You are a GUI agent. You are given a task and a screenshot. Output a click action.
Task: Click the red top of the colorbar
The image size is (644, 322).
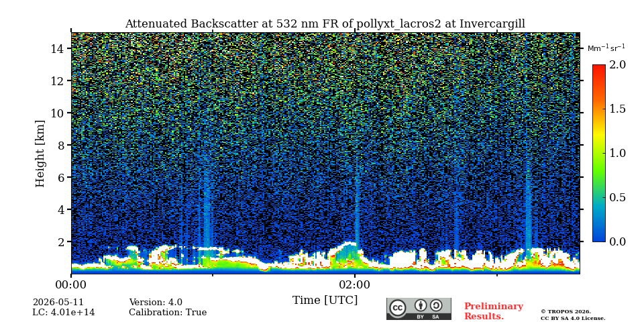(x=599, y=70)
